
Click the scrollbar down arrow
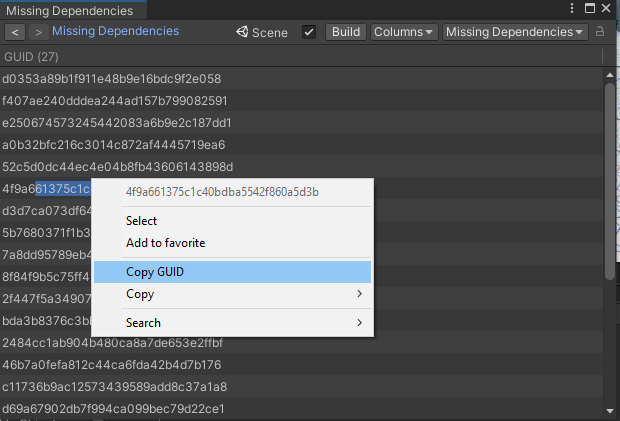point(609,409)
